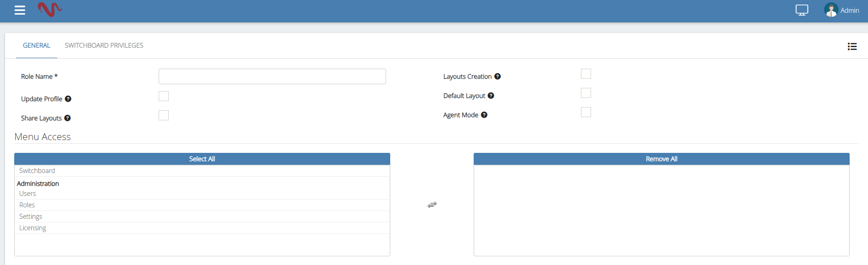Show help tooltip for Default Layout
Viewport: 868px width, 265px height.
491,96
